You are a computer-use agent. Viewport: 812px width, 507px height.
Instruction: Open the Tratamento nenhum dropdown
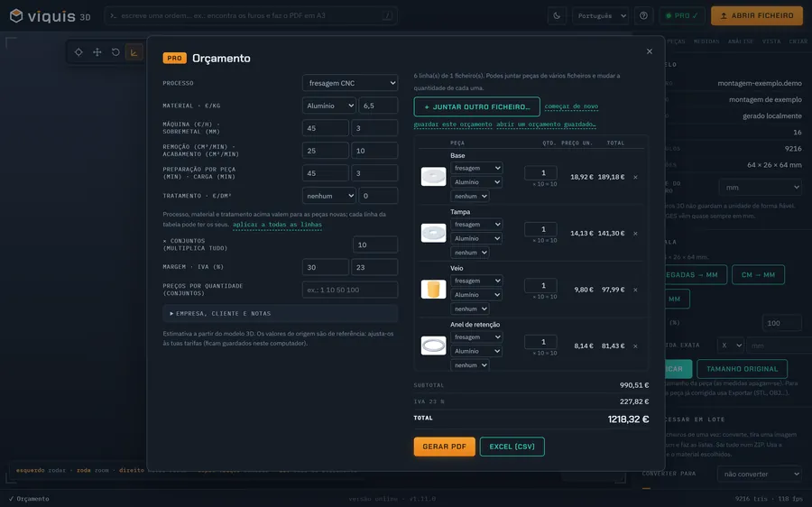pos(328,196)
